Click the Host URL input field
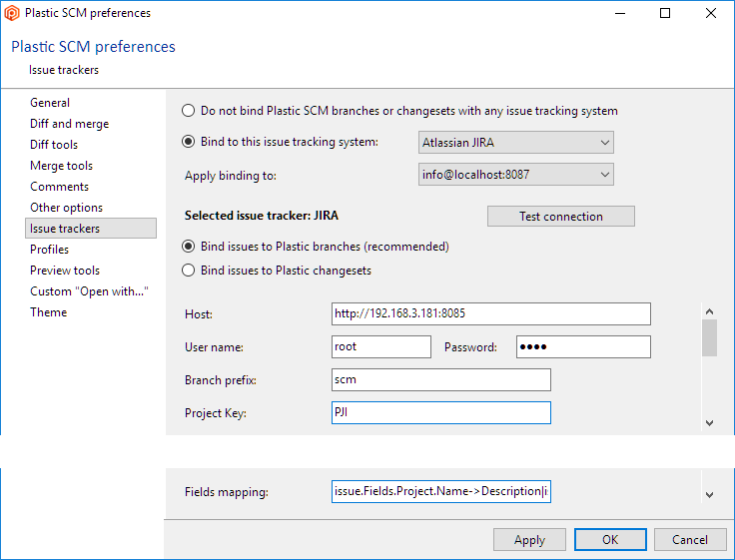 pyautogui.click(x=490, y=314)
